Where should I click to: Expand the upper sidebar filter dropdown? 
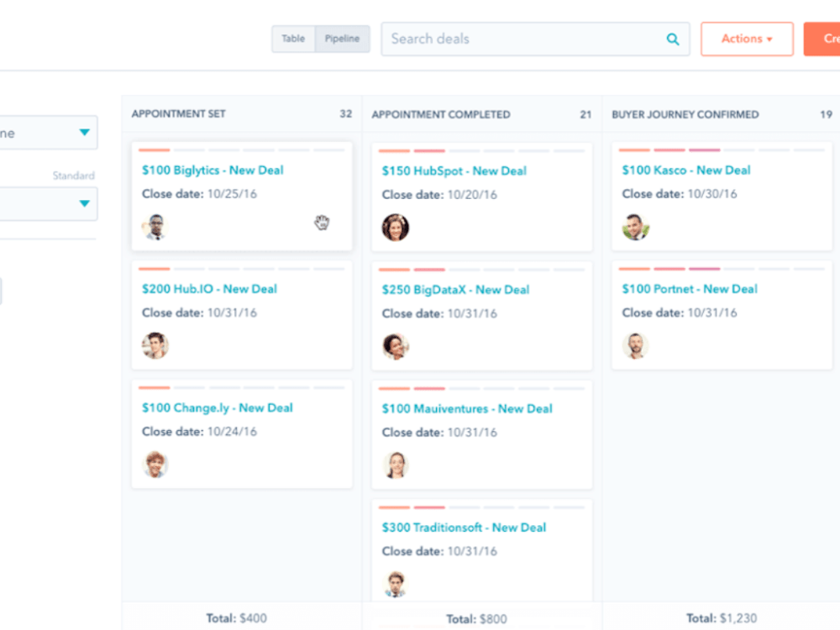[x=48, y=133]
